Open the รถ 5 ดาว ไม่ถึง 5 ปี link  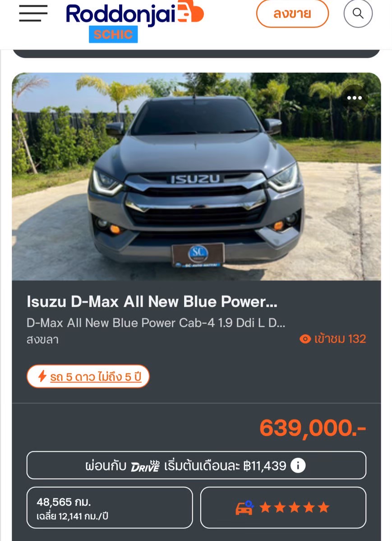(x=96, y=377)
